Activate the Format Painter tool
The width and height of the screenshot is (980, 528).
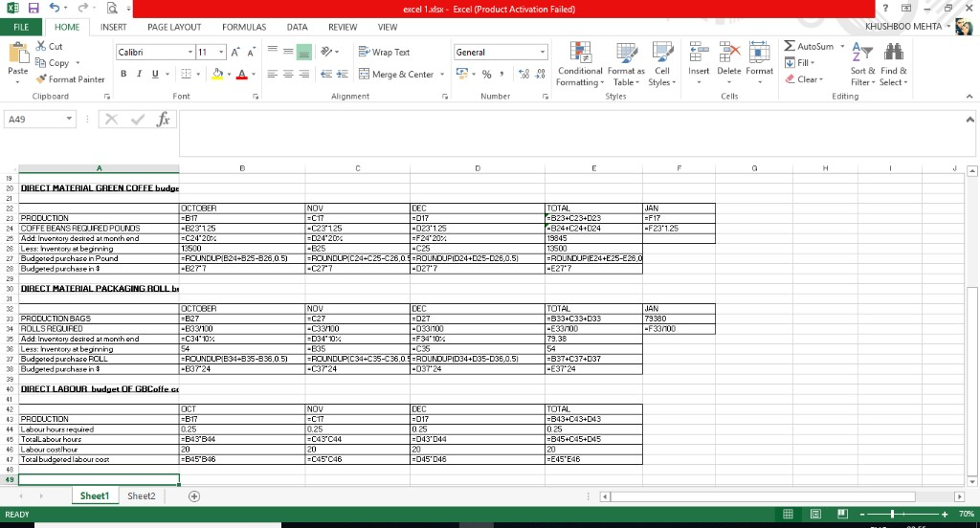point(70,79)
